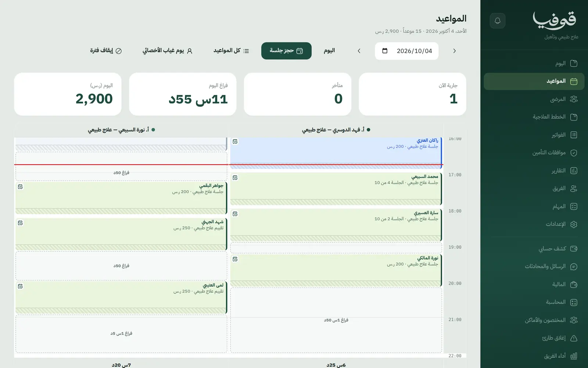The width and height of the screenshot is (588, 368).
Task: Reschedule icon on راكان العنزي appointment
Action: click(235, 142)
